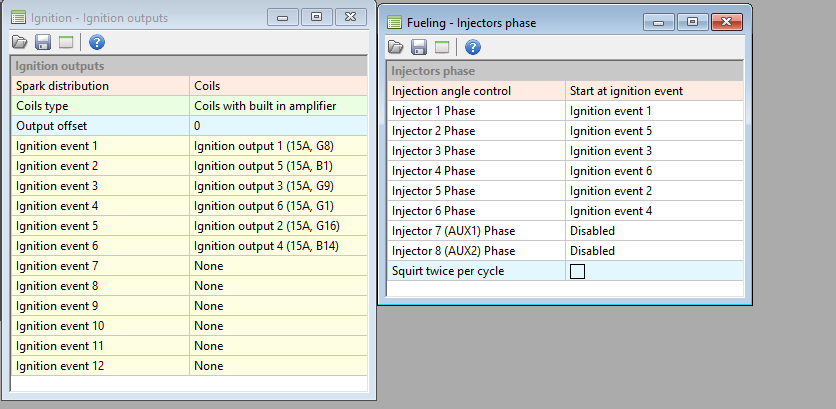Click Ignition outputs section header

[189, 66]
